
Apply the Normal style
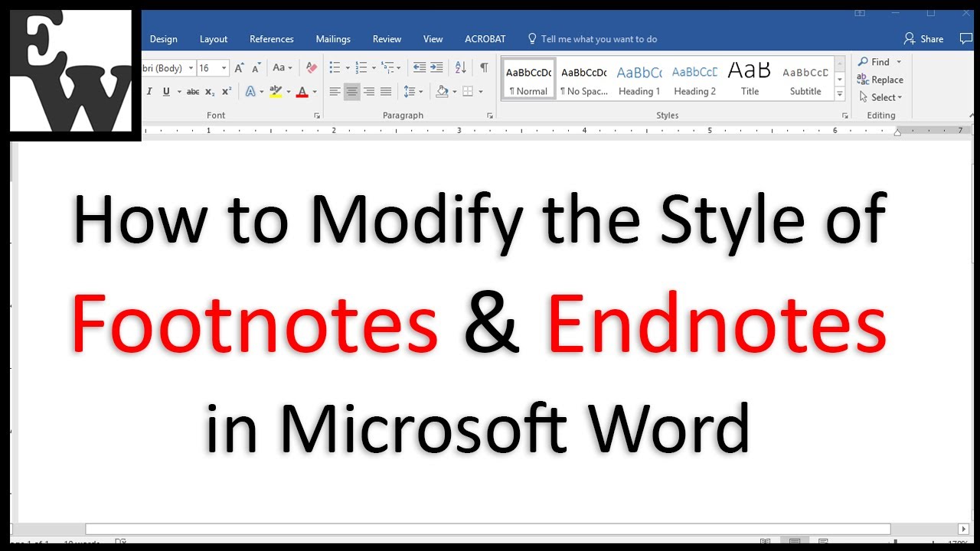pyautogui.click(x=528, y=80)
